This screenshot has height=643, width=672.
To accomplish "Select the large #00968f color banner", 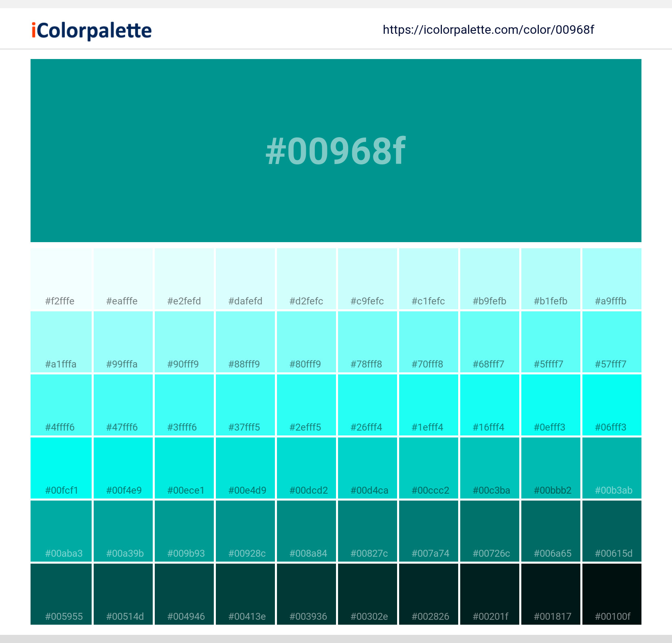I will tap(336, 151).
